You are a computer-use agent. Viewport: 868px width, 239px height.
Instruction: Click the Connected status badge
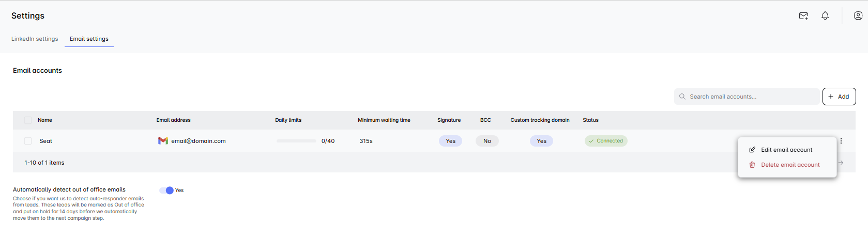pos(606,141)
